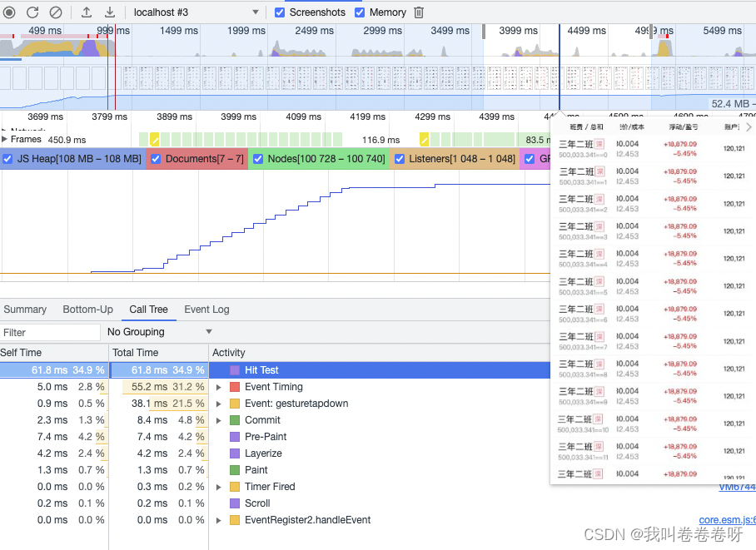Screen dimensions: 756x550
Task: Click the 38.1 ms total time value
Action: click(150, 404)
